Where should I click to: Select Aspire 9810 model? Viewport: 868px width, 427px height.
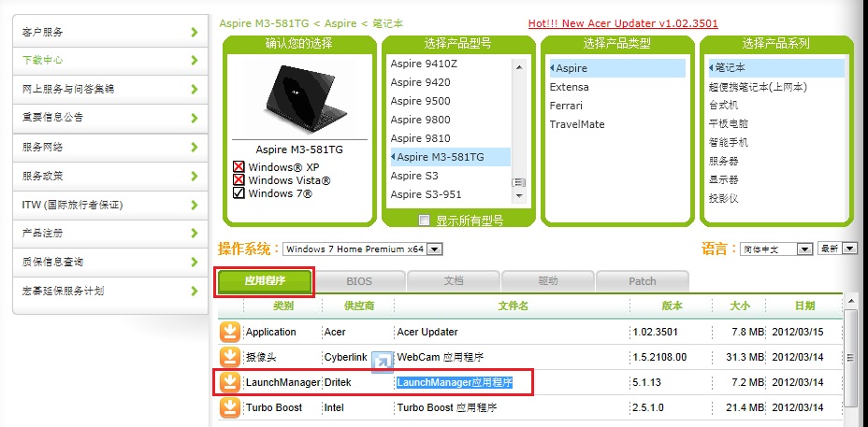(x=420, y=138)
